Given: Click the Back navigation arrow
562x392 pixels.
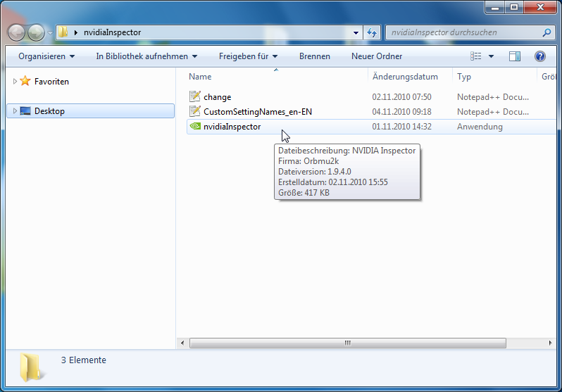Looking at the screenshot, I should (x=17, y=32).
